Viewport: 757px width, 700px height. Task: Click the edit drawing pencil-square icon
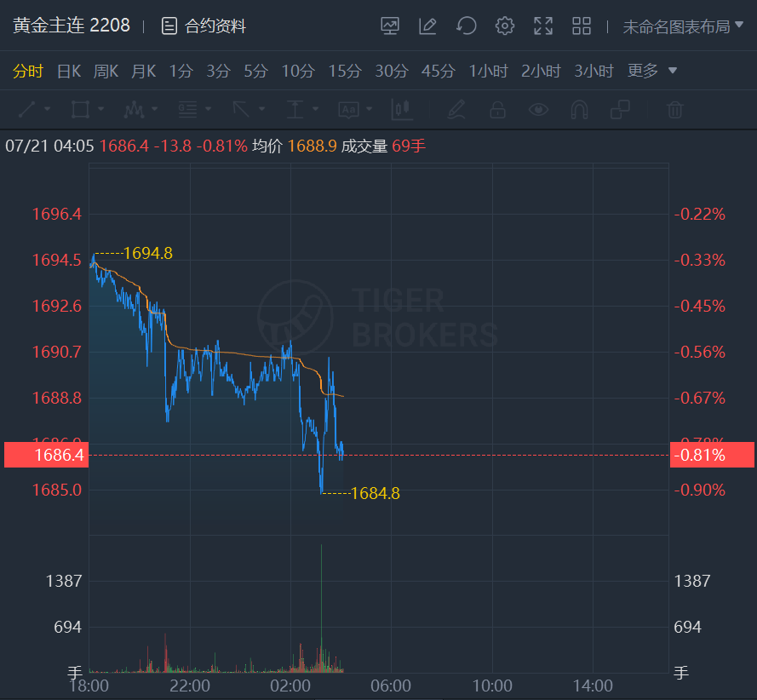(427, 26)
